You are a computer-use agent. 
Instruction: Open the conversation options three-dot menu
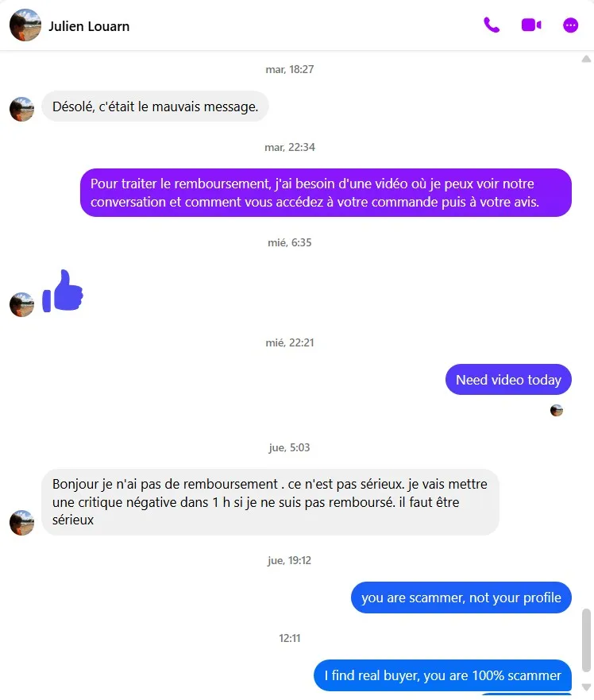click(570, 25)
